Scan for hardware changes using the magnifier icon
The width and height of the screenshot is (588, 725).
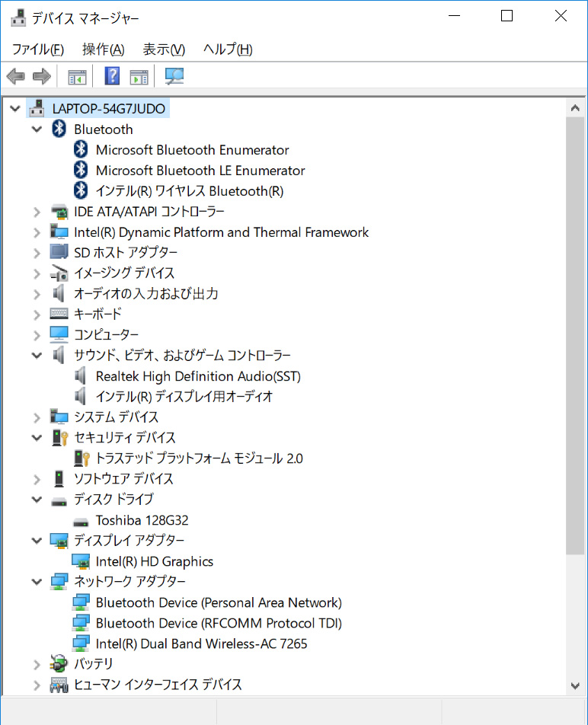point(174,75)
